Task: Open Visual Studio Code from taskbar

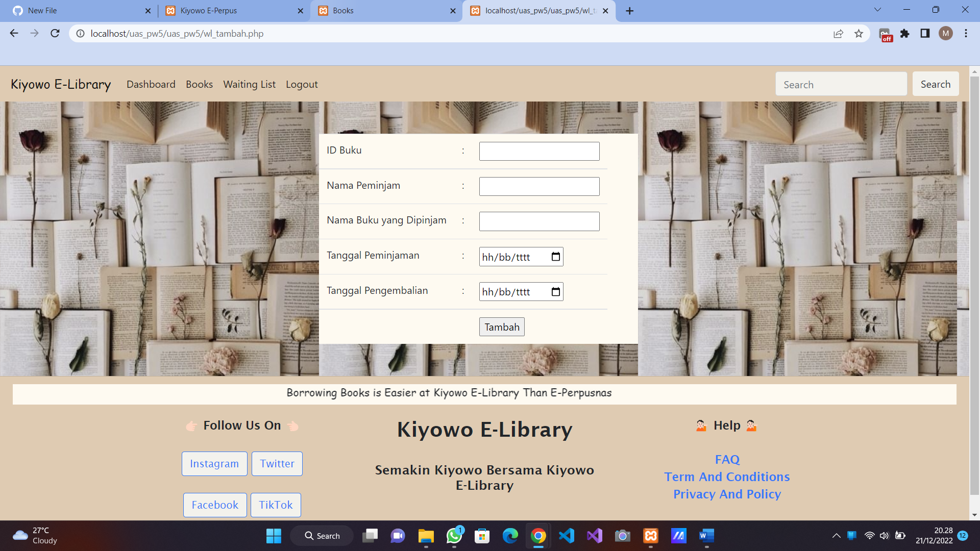Action: pos(567,536)
